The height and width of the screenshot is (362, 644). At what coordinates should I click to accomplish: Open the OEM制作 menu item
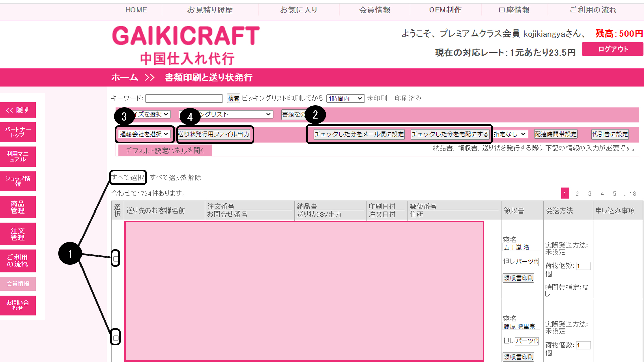coord(445,10)
